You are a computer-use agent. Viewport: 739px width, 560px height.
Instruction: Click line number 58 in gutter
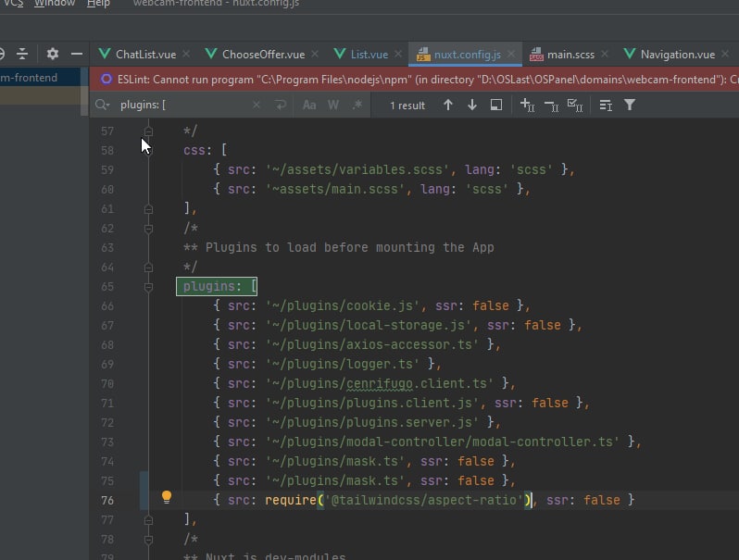pos(107,150)
